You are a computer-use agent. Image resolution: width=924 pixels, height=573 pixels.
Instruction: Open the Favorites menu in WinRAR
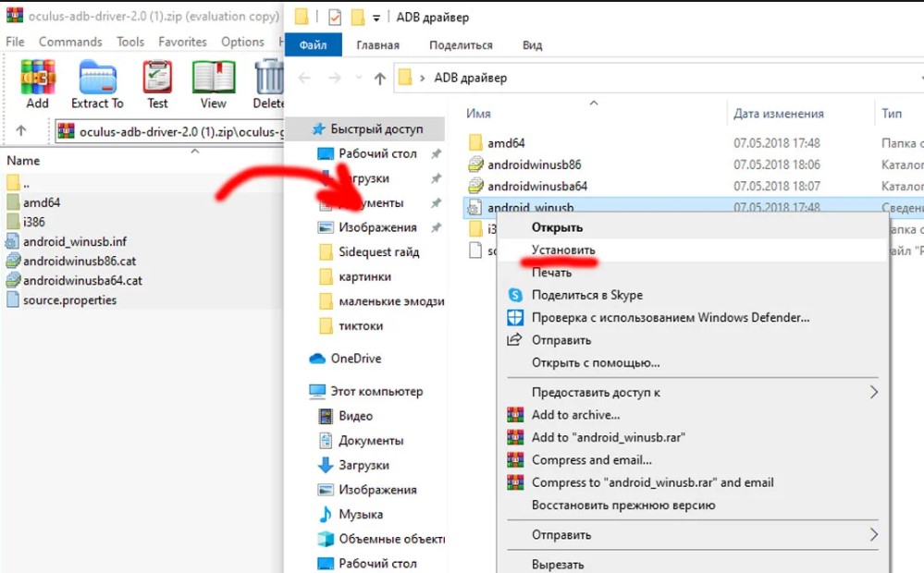pos(183,42)
